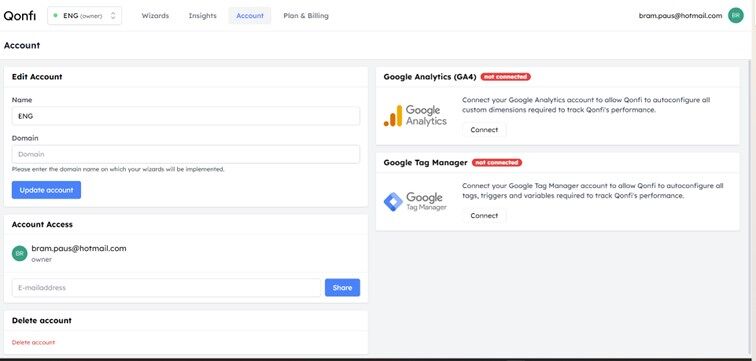Click the Domain input field
The width and height of the screenshot is (756, 361).
click(186, 154)
